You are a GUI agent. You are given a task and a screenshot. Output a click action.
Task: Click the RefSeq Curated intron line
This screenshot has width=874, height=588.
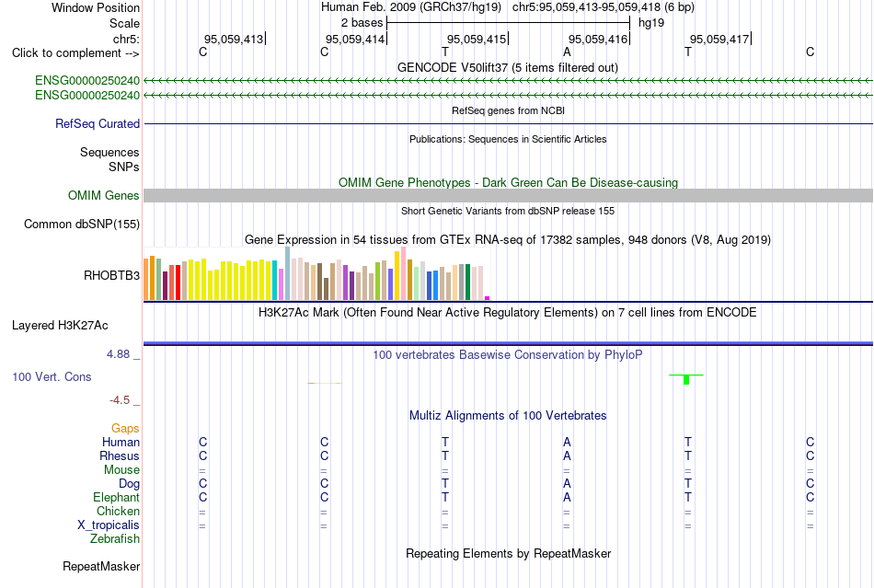point(509,123)
